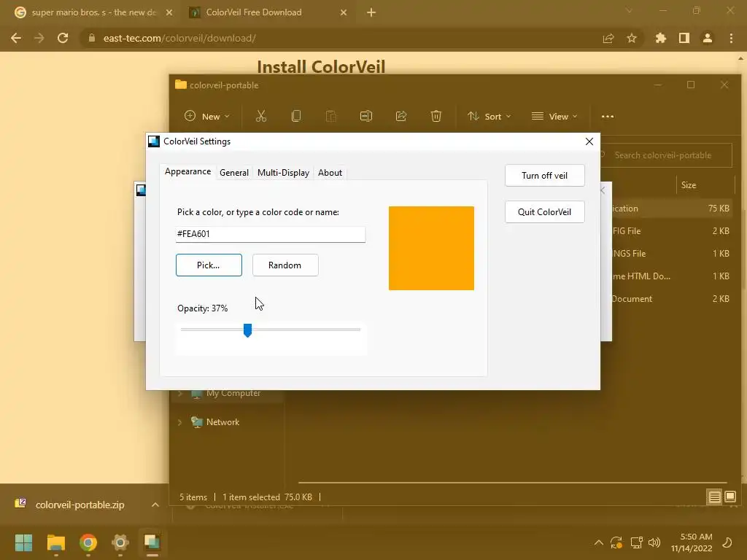The width and height of the screenshot is (747, 560).
Task: Edit the #FEA601 color code field
Action: tap(271, 234)
